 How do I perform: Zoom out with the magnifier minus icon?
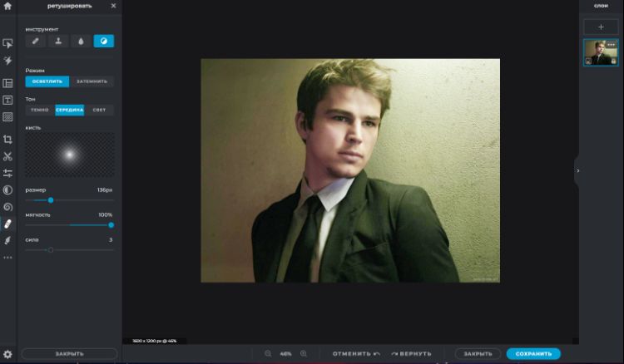268,353
